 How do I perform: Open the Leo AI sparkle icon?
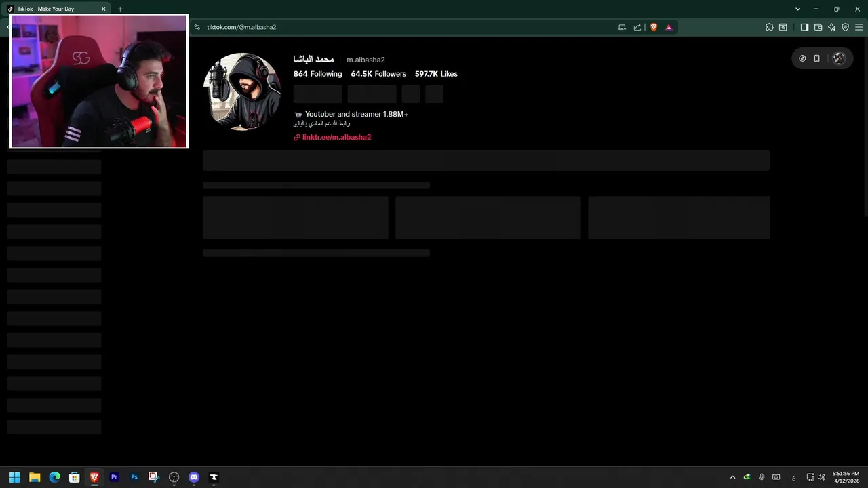pyautogui.click(x=831, y=27)
